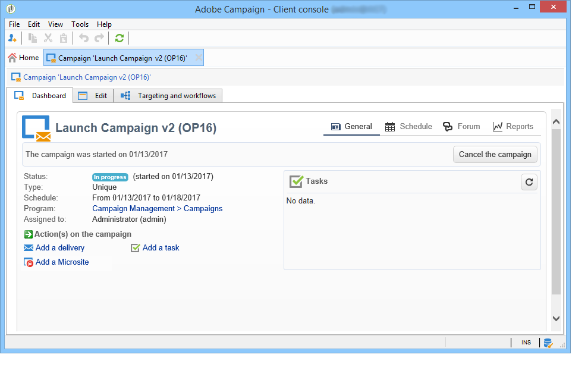Click the Undo arrow icon
The width and height of the screenshot is (588, 370).
pyautogui.click(x=84, y=38)
